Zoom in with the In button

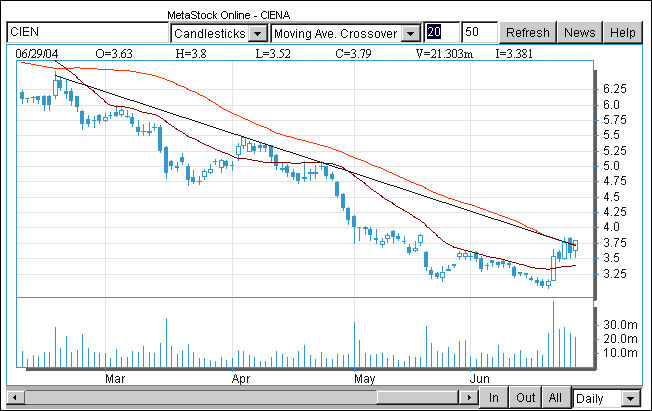[493, 397]
